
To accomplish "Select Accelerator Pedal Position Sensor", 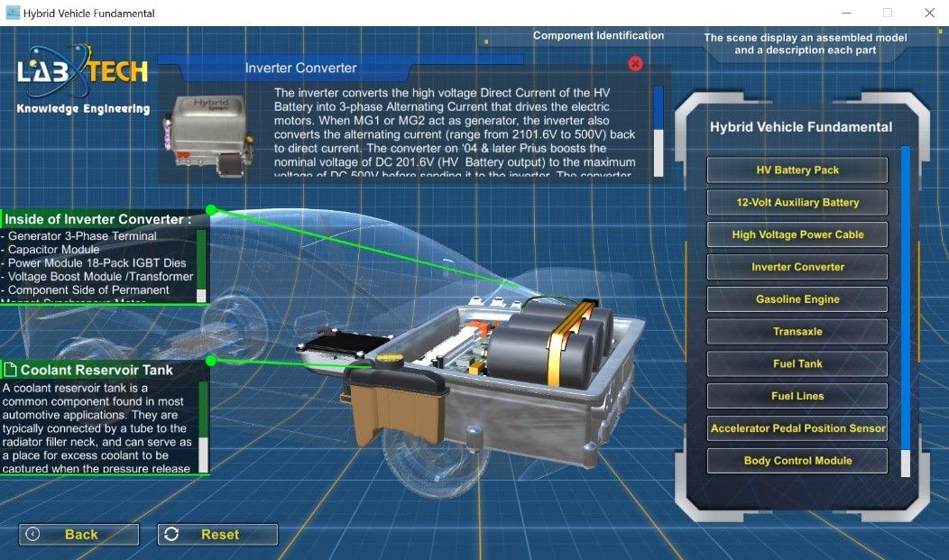I will [797, 428].
